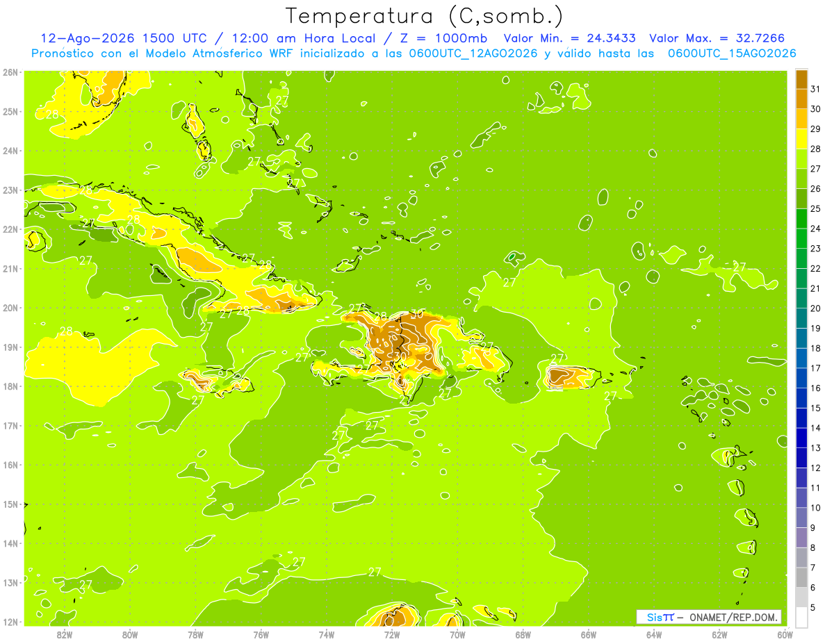Image resolution: width=834 pixels, height=644 pixels.
Task: Select the latitude label 24N
Action: pos(10,151)
